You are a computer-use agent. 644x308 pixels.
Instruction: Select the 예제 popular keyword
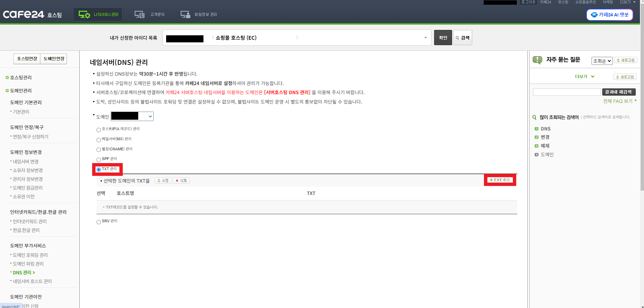pyautogui.click(x=545, y=146)
